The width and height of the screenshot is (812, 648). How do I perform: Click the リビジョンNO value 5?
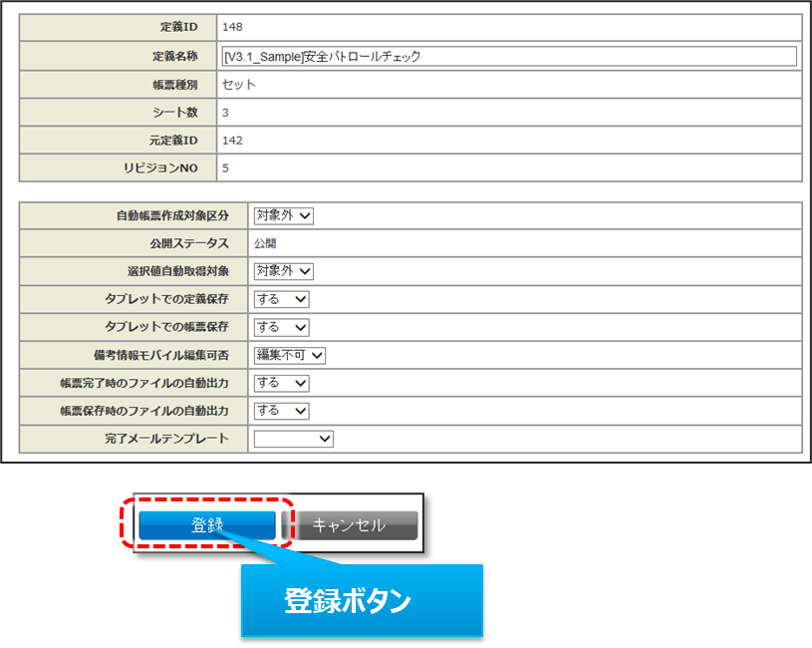click(226, 168)
